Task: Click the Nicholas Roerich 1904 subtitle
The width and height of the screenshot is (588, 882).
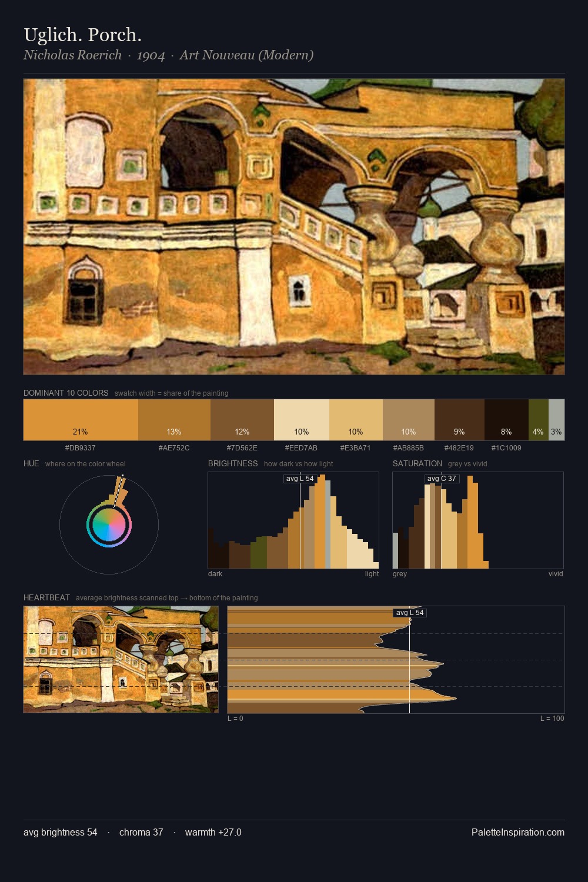Action: coord(168,55)
